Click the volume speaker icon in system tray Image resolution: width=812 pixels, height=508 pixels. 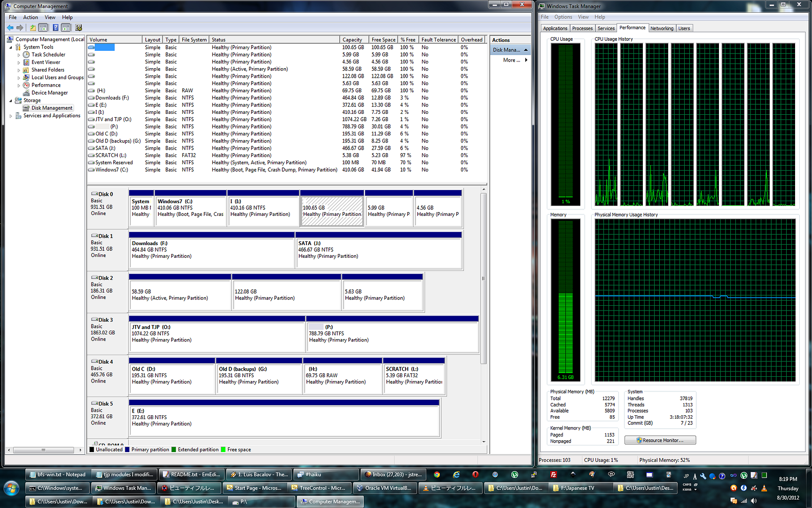click(754, 501)
